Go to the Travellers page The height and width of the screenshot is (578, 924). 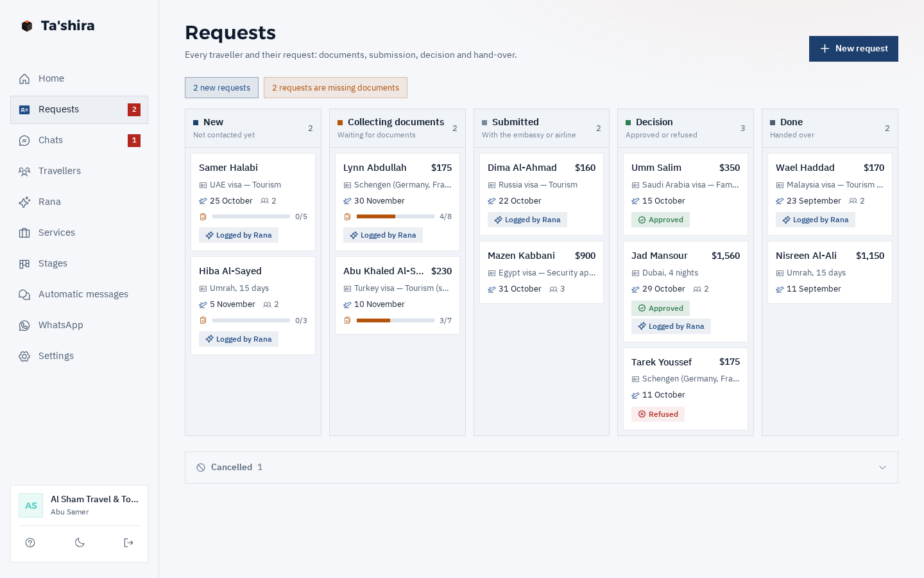pyautogui.click(x=79, y=171)
